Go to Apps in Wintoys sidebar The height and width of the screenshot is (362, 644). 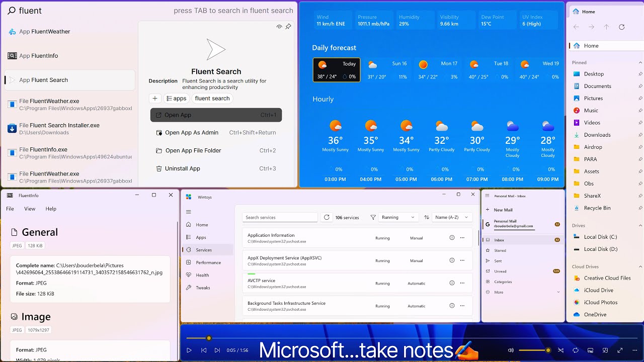pyautogui.click(x=207, y=237)
